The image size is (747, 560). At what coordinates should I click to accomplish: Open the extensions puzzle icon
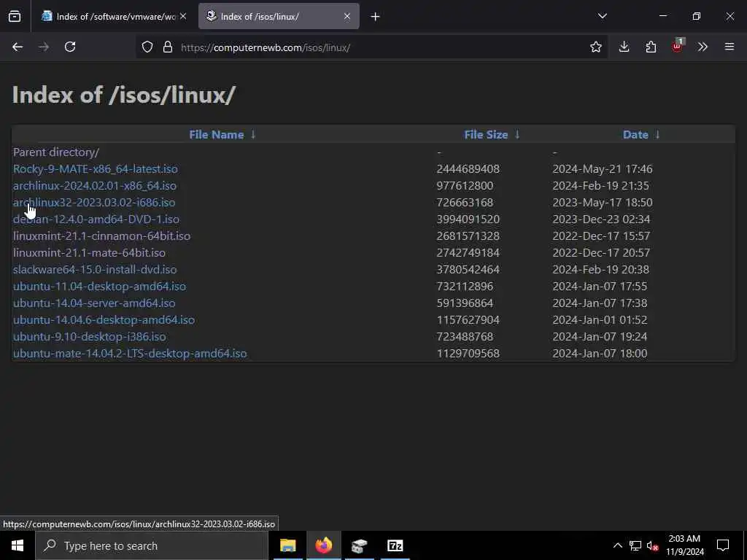(x=651, y=47)
